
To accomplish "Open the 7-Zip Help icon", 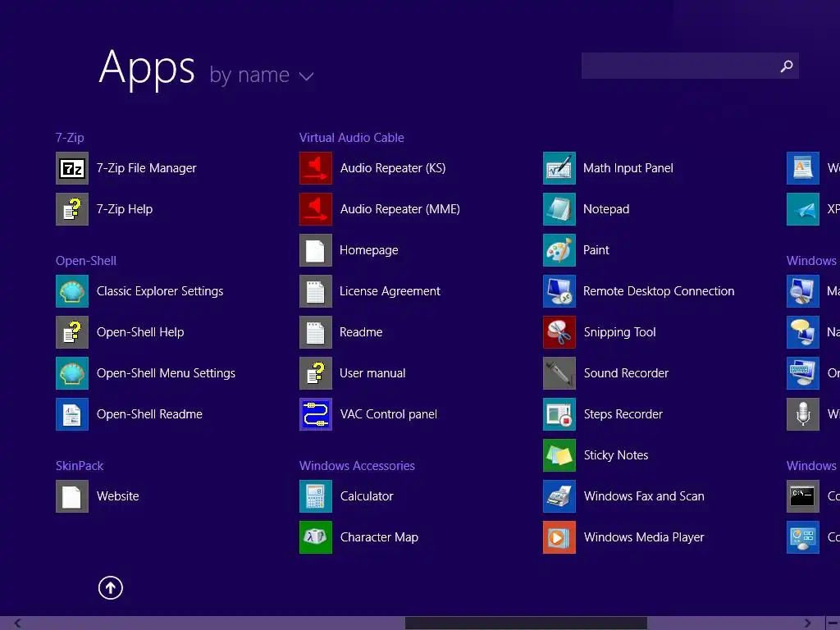I will click(x=72, y=209).
